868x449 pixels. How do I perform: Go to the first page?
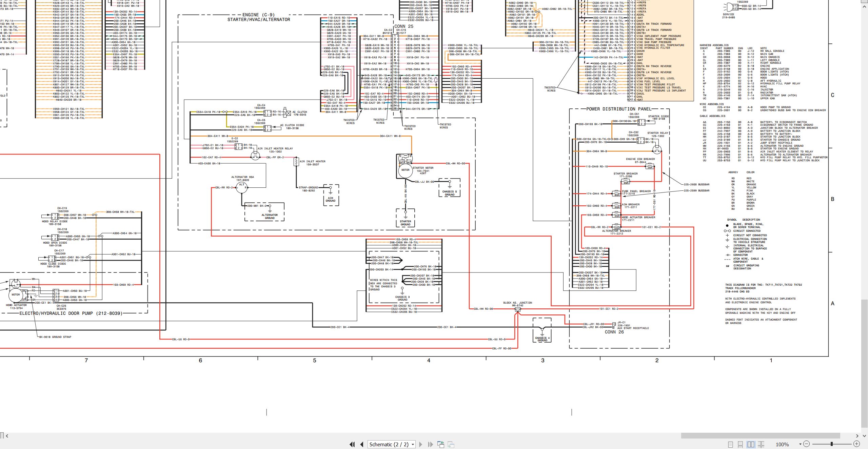point(352,444)
